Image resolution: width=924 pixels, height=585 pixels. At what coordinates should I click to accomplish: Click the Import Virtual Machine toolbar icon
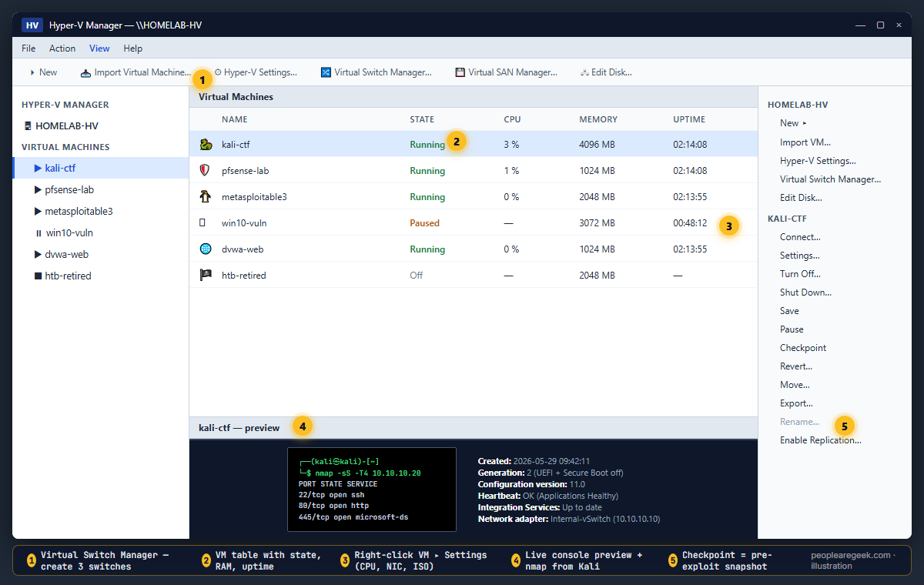click(x=85, y=72)
